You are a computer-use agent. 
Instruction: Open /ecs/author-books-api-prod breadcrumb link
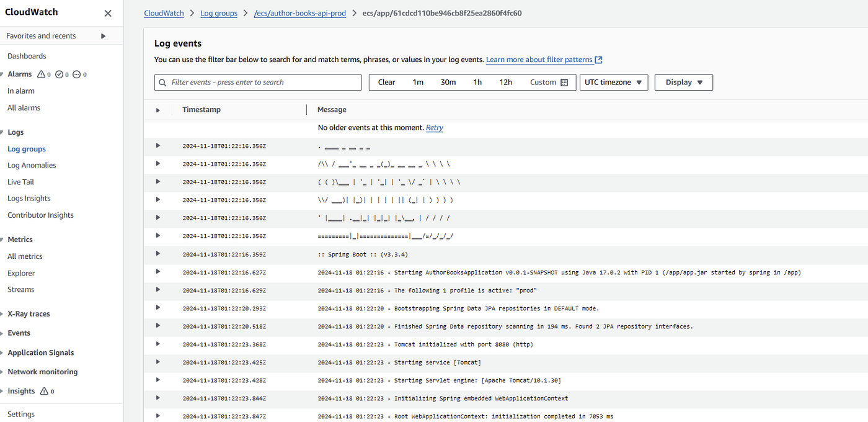[300, 13]
